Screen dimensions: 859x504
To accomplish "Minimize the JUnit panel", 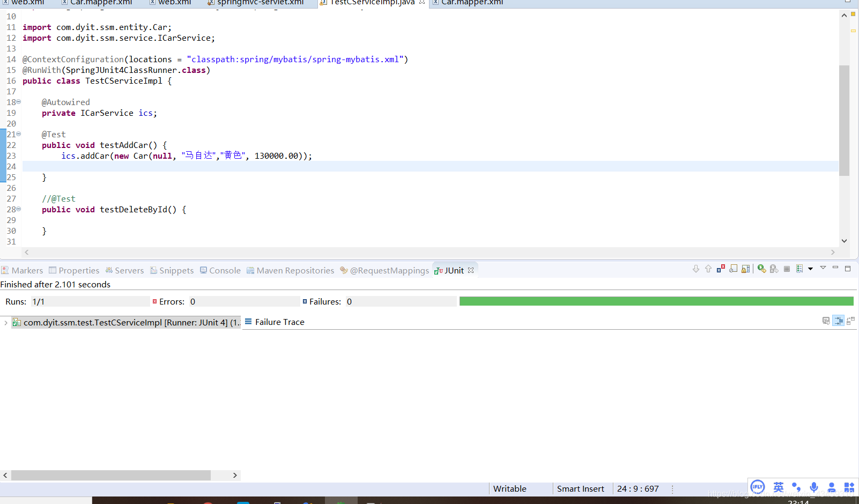I will 835,268.
